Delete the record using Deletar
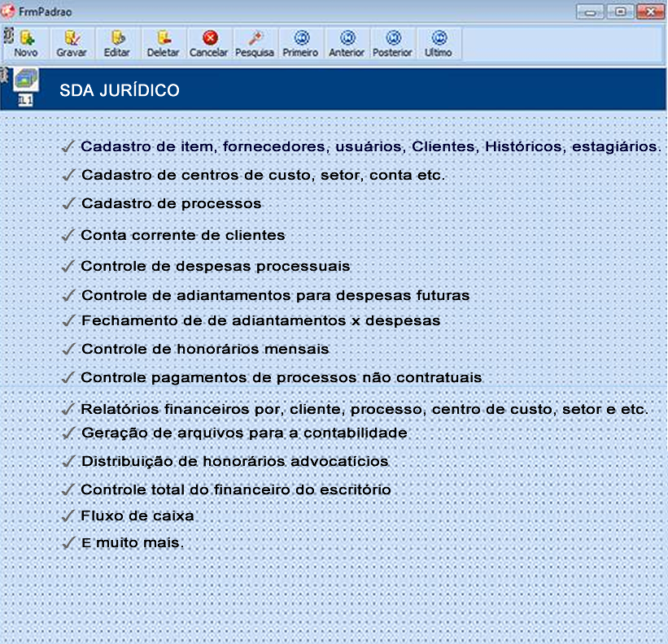The image size is (668, 644). pyautogui.click(x=163, y=44)
